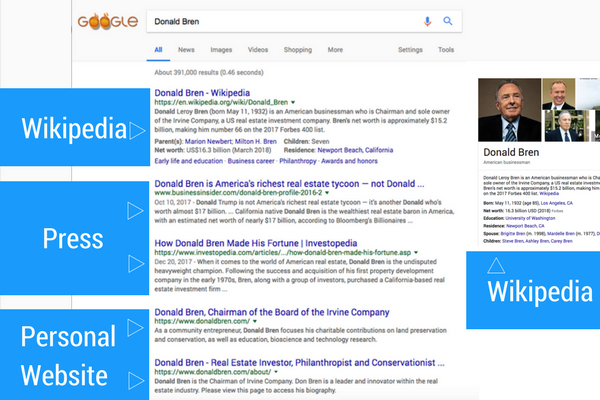Open Wikipedia link in knowledge panel description
This screenshot has height=400, width=600.
pyautogui.click(x=549, y=194)
